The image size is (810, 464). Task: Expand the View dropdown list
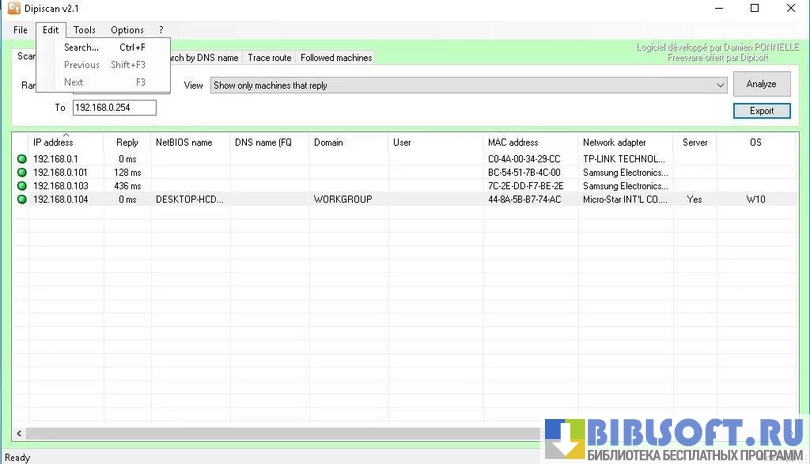[720, 86]
